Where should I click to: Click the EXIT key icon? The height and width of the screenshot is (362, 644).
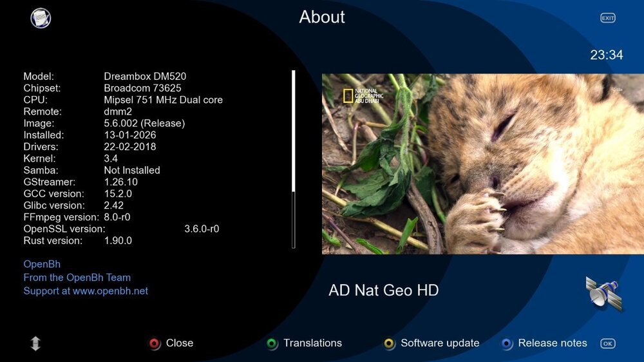tap(608, 18)
